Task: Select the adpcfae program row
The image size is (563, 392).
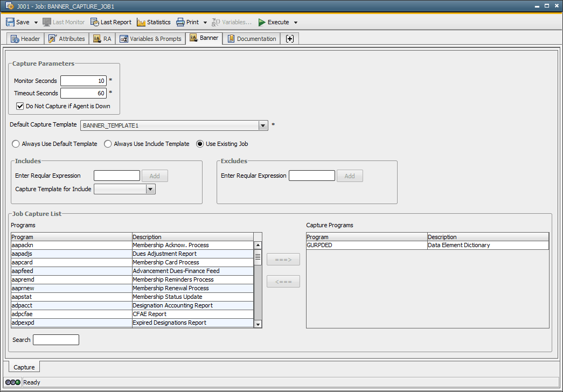Action: [132, 314]
